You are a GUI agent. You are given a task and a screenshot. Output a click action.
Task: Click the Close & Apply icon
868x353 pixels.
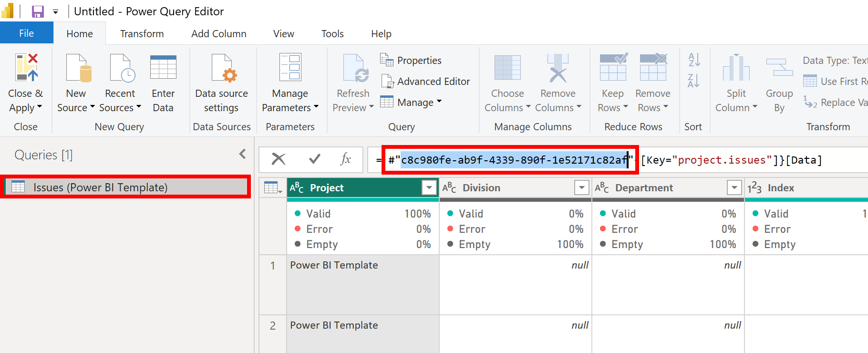point(26,67)
